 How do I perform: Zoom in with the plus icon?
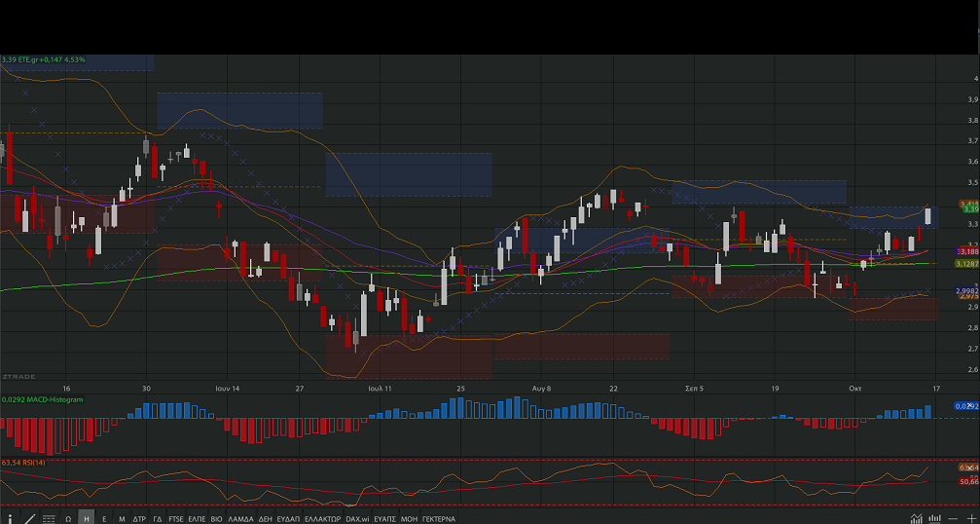tap(971, 518)
